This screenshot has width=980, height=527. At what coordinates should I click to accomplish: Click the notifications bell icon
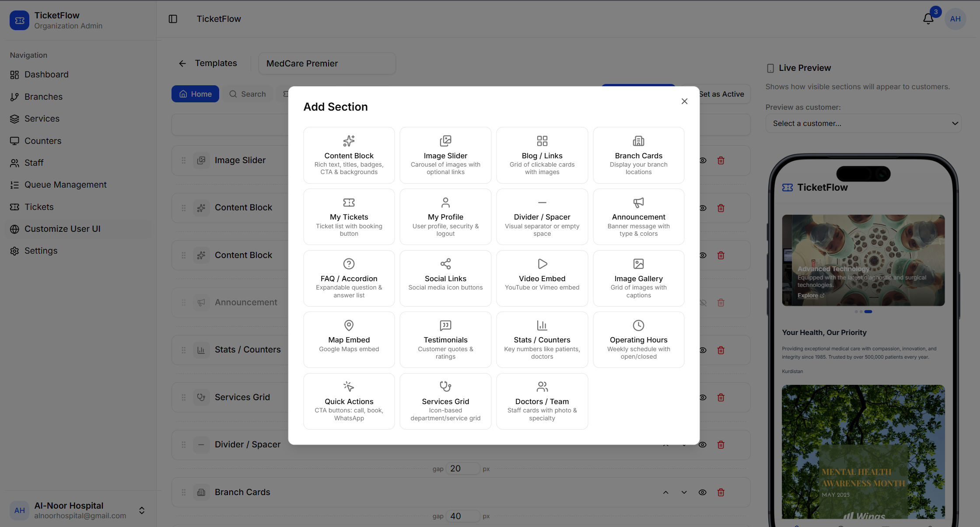coord(928,19)
